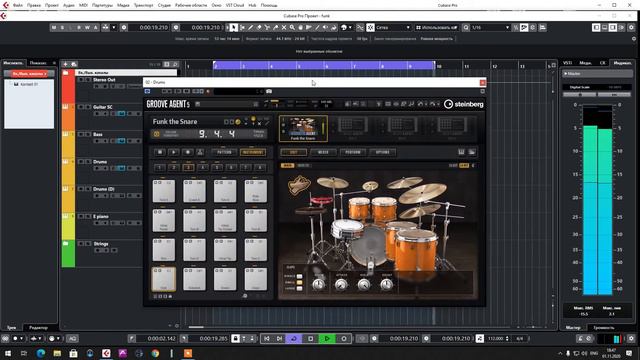Select pad group 3 in Groove Agent
Screen dimensions: 640x360
pos(188,167)
